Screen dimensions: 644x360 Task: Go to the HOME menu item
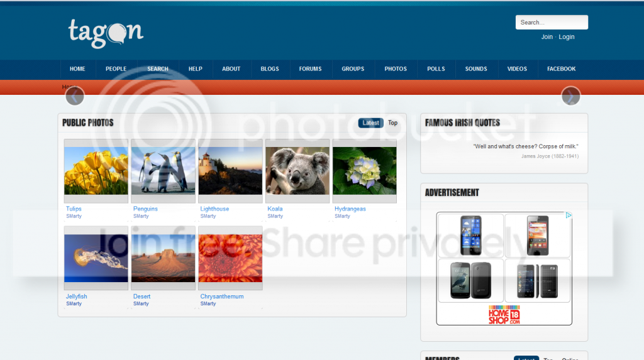click(x=77, y=69)
